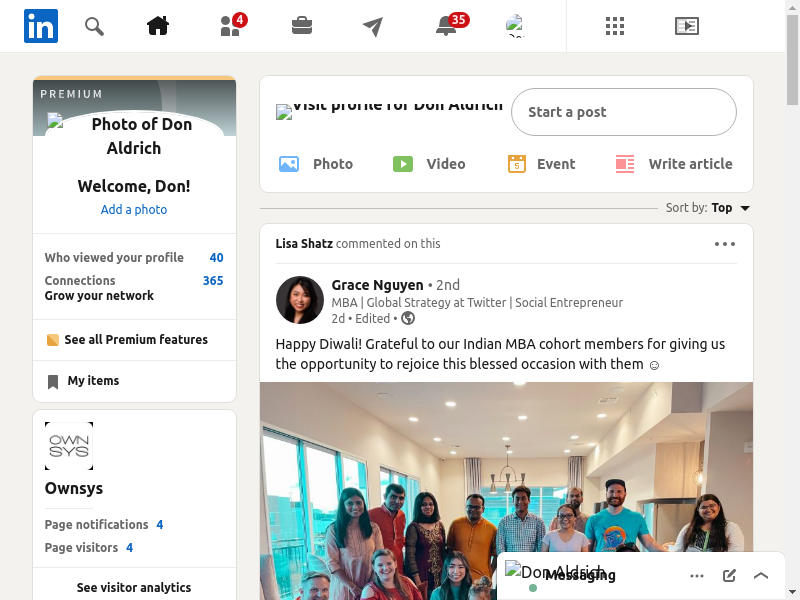Open the Messaging paper plane icon
This screenshot has height=600, width=800.
tap(373, 26)
